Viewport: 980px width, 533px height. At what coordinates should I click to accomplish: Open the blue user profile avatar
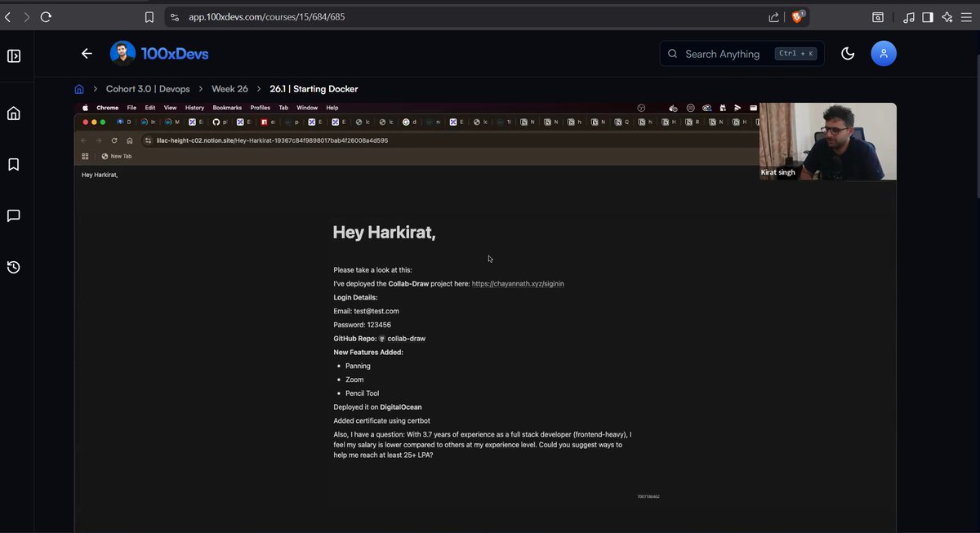[884, 54]
